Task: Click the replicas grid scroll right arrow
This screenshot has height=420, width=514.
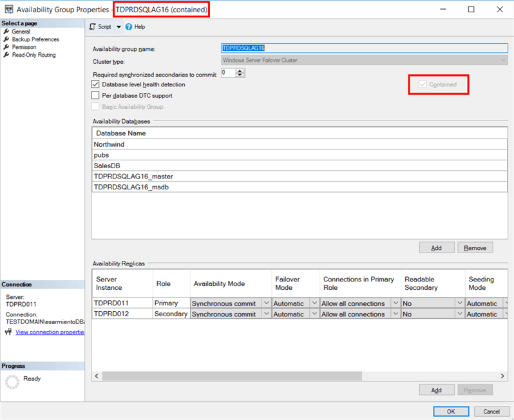Action: pyautogui.click(x=502, y=376)
